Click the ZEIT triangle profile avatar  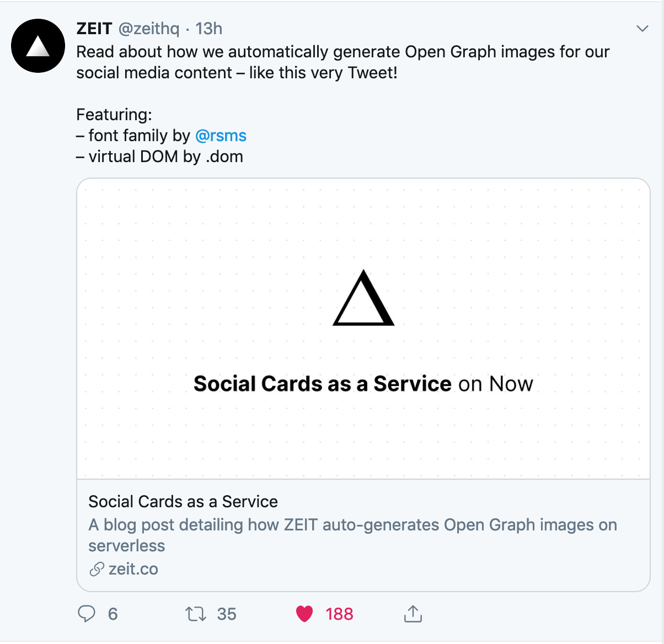pyautogui.click(x=38, y=46)
